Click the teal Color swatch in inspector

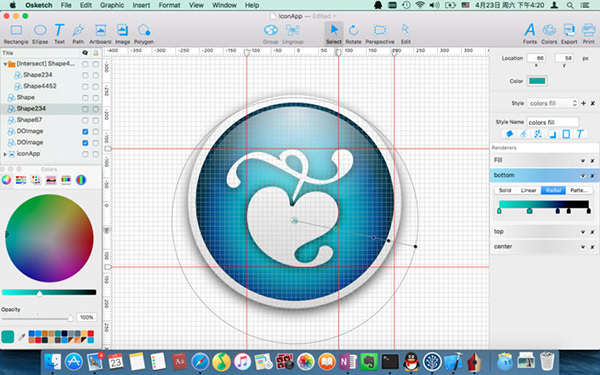[x=537, y=81]
